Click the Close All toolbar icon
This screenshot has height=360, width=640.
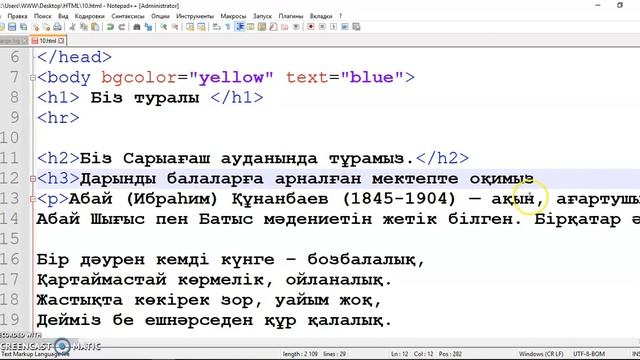tap(47, 27)
